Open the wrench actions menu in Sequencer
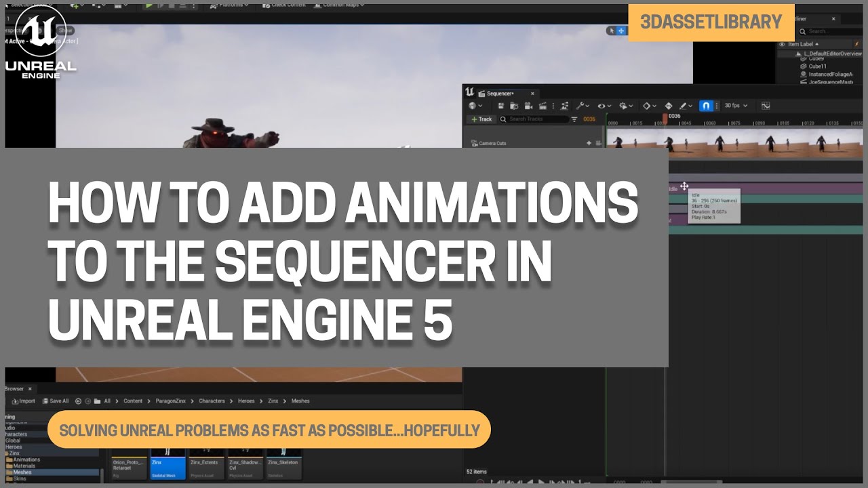 (x=583, y=106)
